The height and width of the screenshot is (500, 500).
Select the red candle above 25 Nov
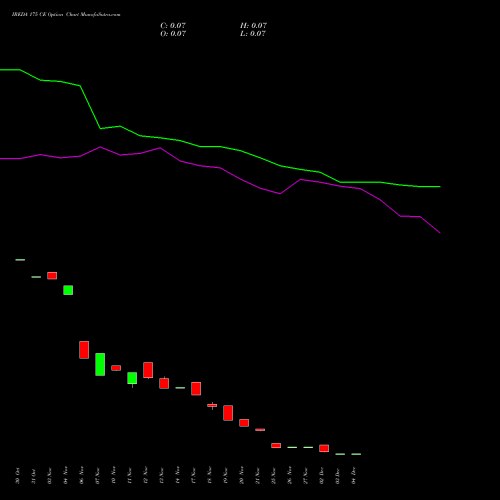click(x=276, y=445)
